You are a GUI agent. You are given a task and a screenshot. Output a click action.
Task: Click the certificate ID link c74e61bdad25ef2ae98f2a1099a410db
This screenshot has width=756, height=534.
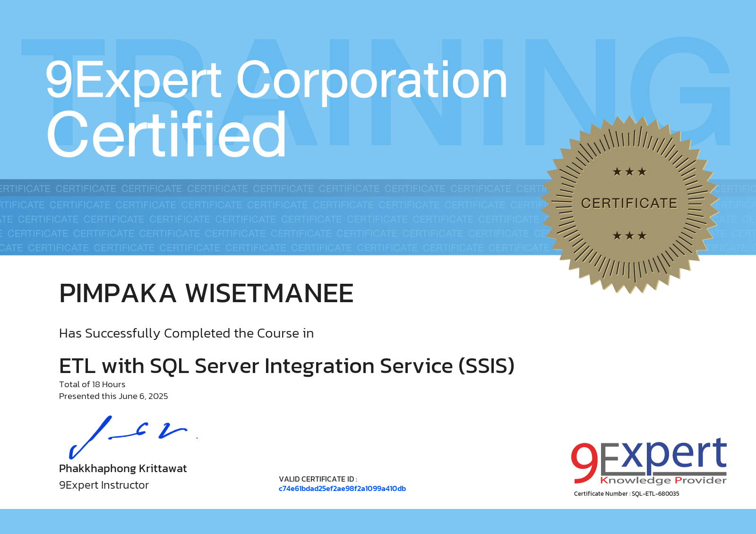(x=342, y=489)
